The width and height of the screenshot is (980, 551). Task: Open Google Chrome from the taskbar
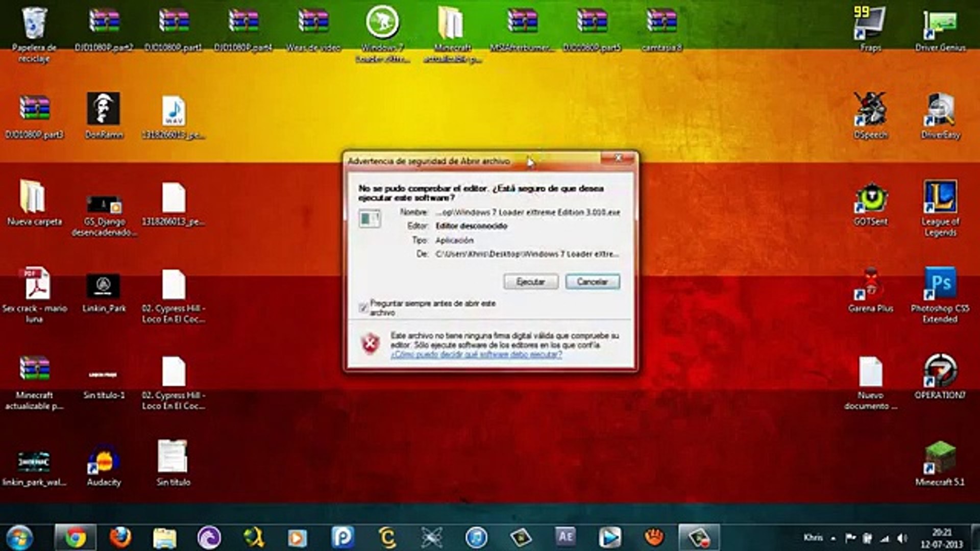74,536
